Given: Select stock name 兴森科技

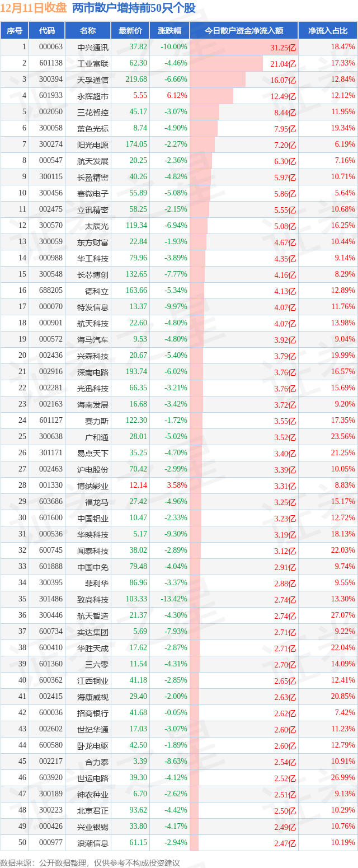Looking at the screenshot, I should click(x=93, y=356).
